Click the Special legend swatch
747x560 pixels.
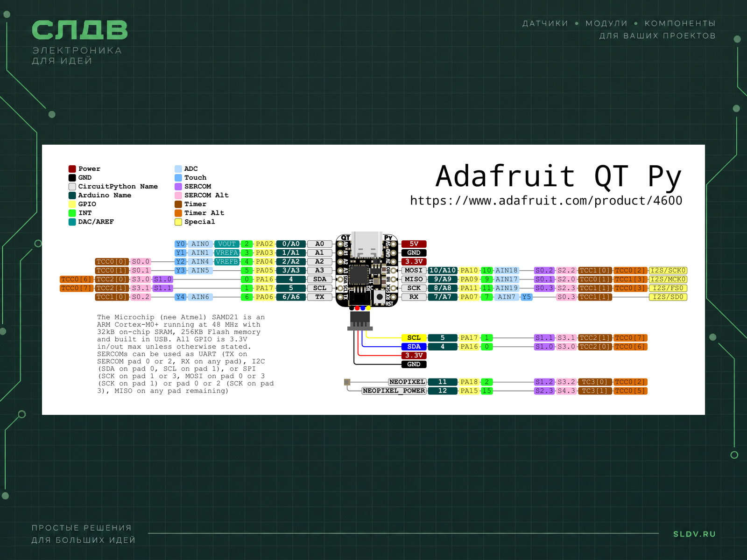pos(178,222)
